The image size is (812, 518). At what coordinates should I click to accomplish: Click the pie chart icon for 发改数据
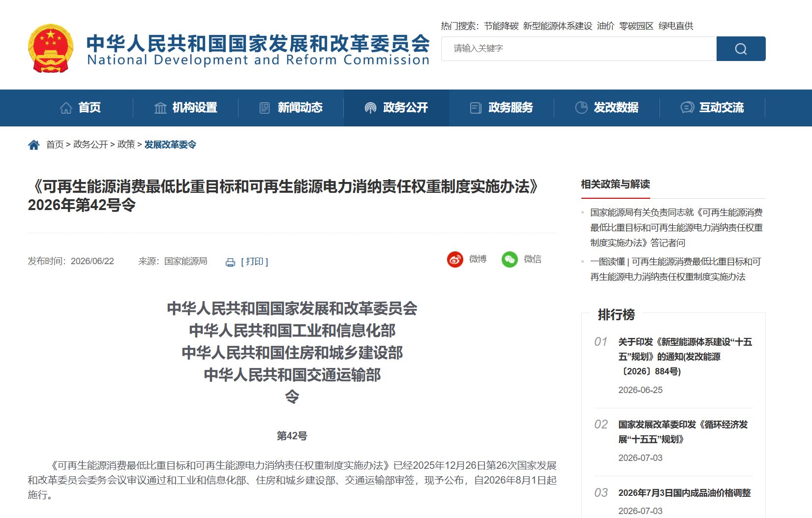581,108
